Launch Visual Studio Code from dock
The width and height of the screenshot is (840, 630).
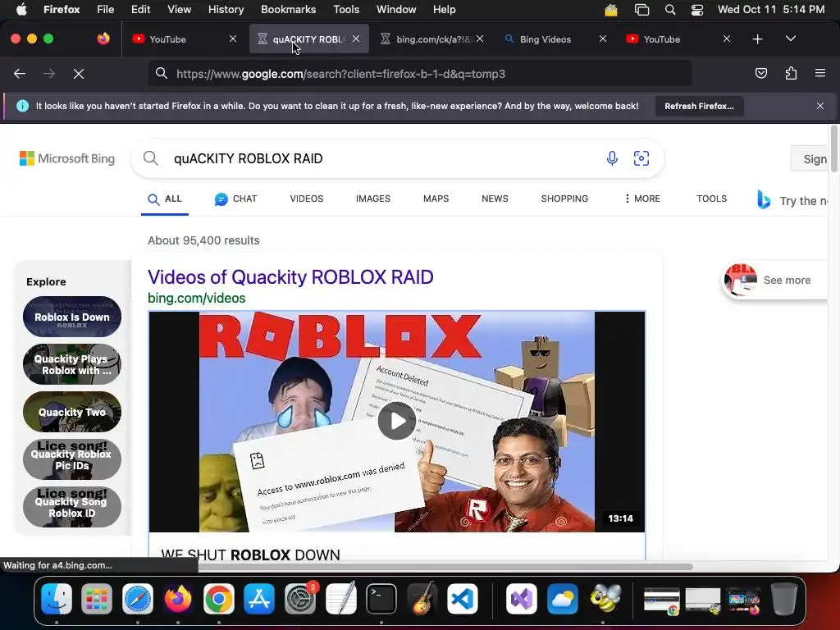point(463,598)
